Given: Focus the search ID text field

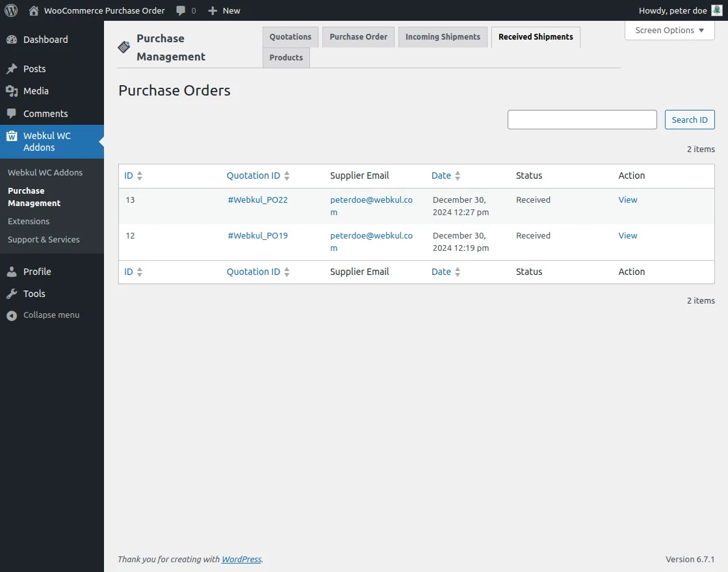Looking at the screenshot, I should (582, 120).
